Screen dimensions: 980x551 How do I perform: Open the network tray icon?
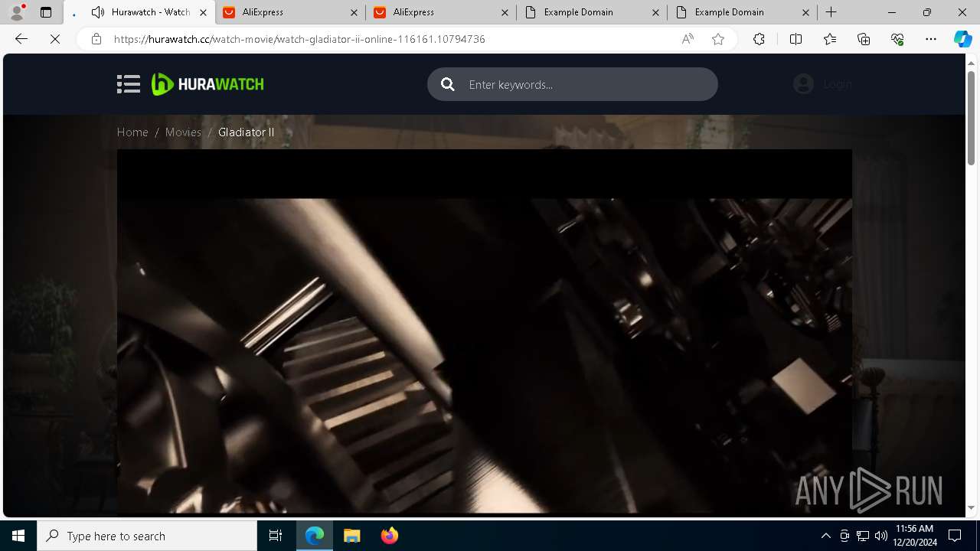863,536
